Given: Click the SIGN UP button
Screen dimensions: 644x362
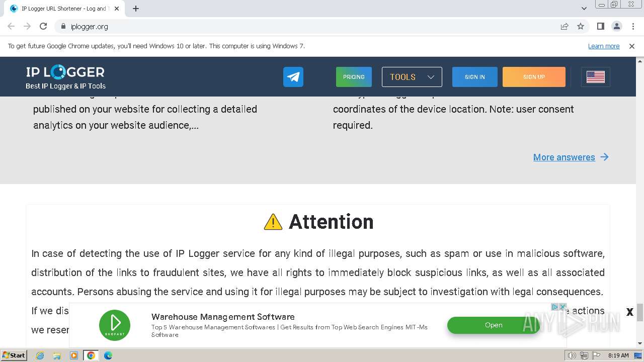Looking at the screenshot, I should coord(534,77).
